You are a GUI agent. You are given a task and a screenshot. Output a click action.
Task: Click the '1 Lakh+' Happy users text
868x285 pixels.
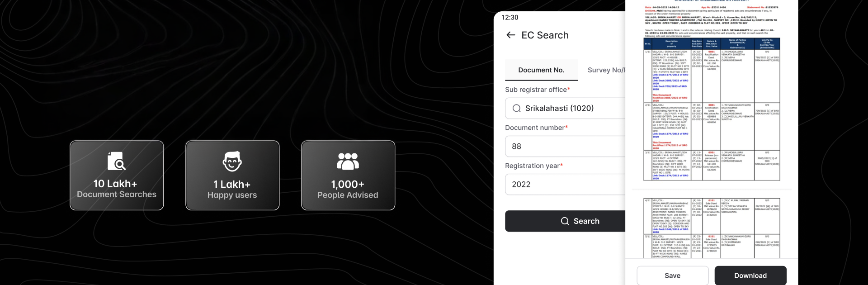pos(232,184)
